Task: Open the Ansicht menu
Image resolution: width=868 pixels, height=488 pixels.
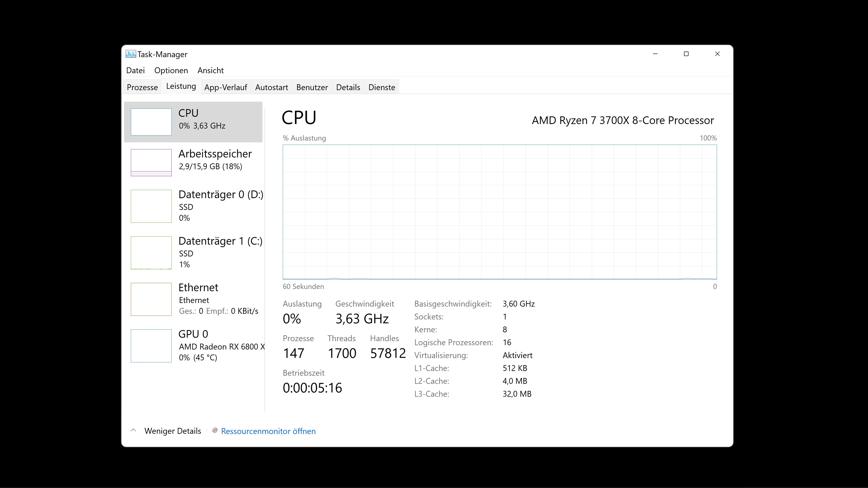Action: point(210,70)
